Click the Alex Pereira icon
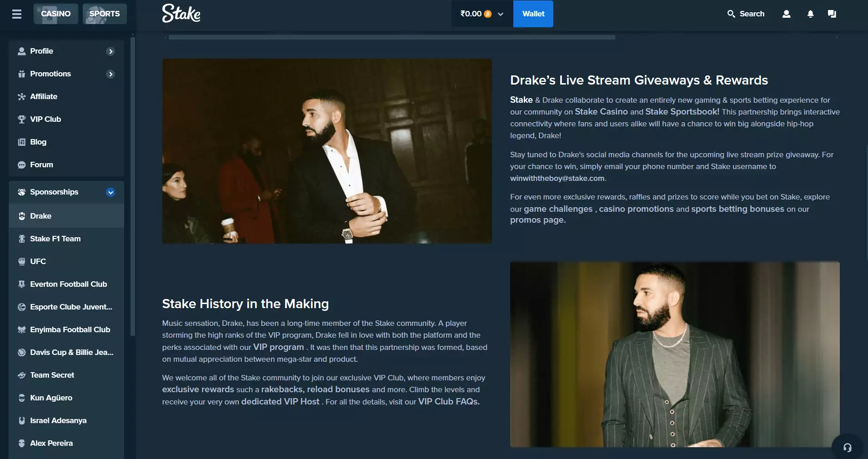 [21, 444]
